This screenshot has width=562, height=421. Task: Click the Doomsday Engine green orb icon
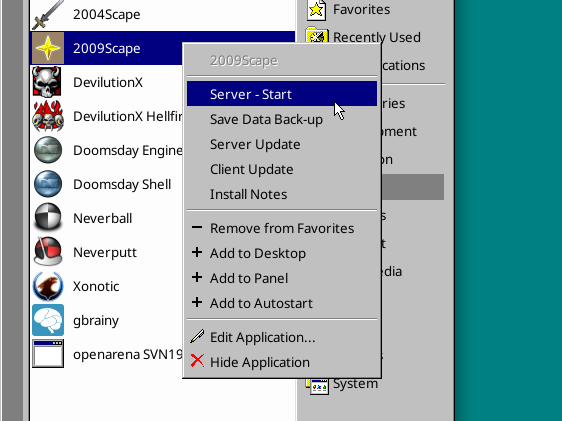(x=48, y=150)
